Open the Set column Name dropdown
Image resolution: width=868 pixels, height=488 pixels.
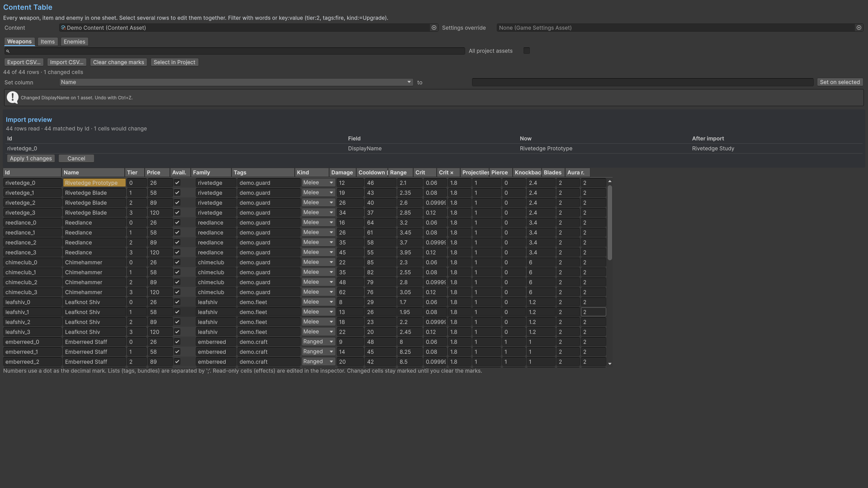tap(236, 82)
